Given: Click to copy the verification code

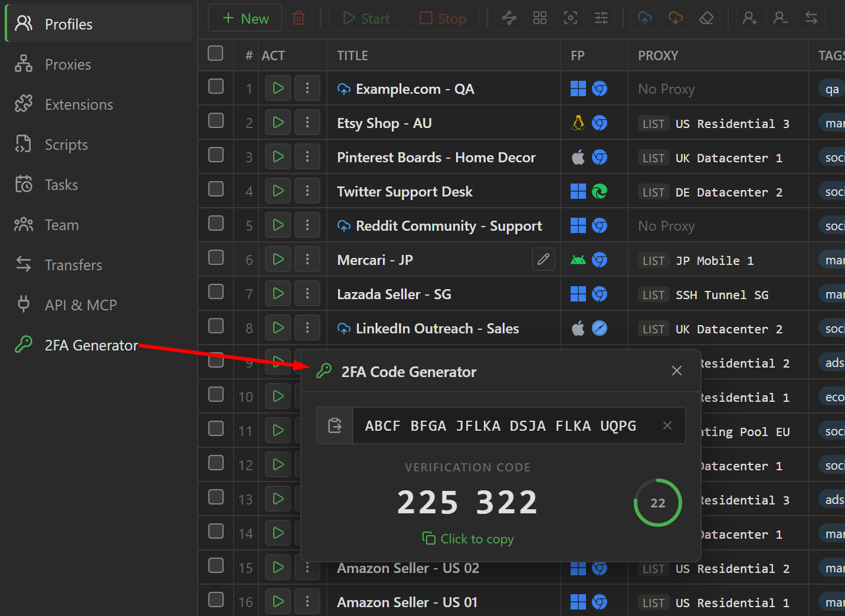Looking at the screenshot, I should pyautogui.click(x=468, y=539).
